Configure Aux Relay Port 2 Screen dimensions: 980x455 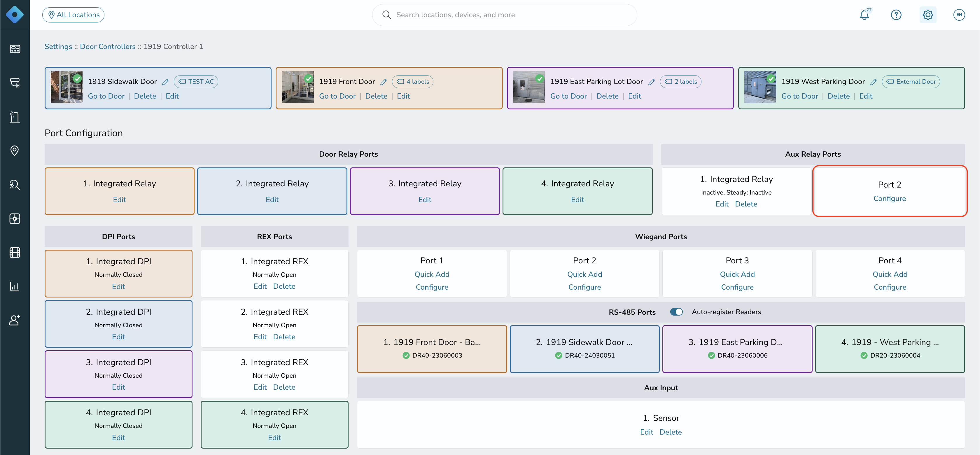(x=890, y=199)
